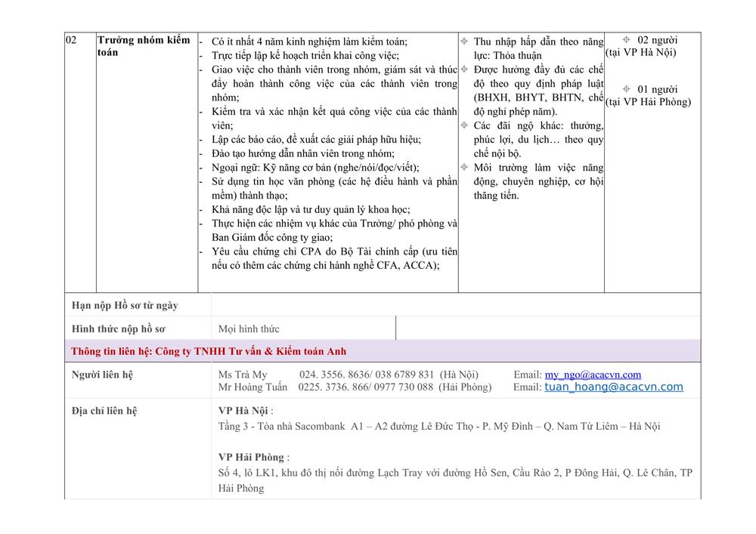Click the "Hình thức nộp hồ sơ" label
The width and height of the screenshot is (756, 534).
(119, 329)
